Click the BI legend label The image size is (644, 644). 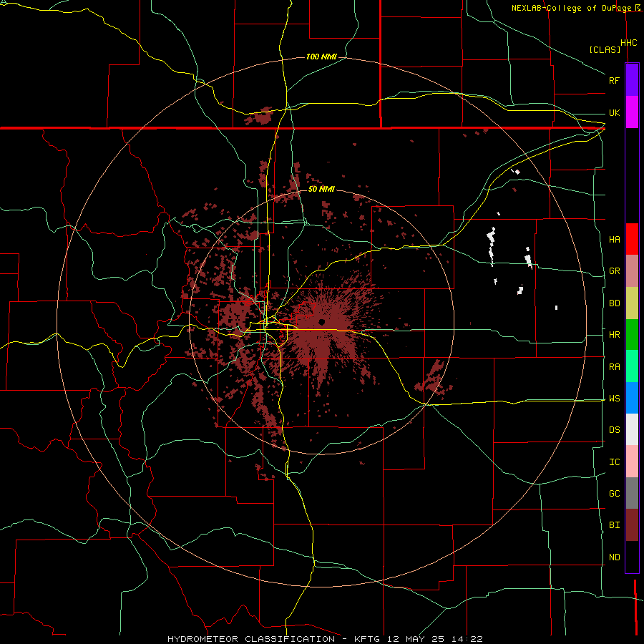[x=614, y=525]
